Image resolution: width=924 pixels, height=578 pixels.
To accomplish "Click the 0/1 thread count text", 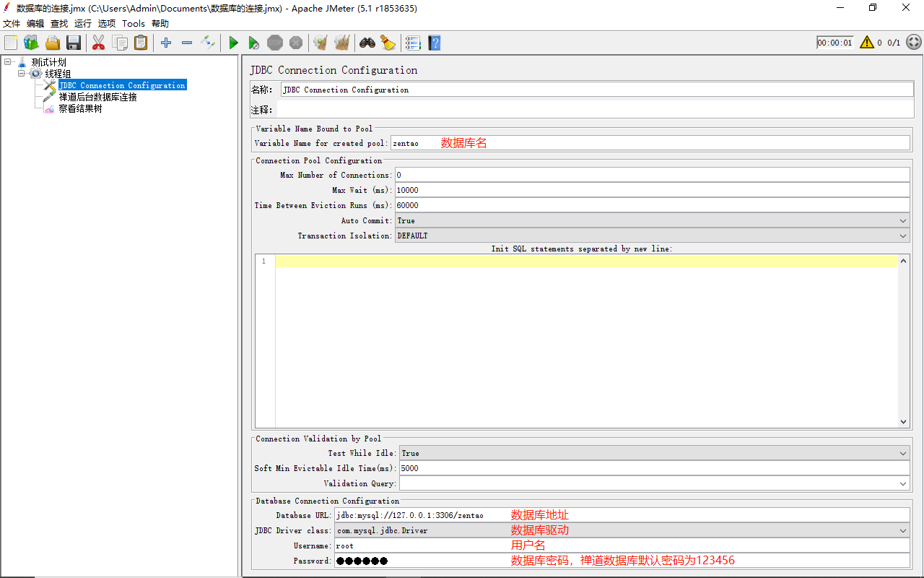I will (x=894, y=43).
